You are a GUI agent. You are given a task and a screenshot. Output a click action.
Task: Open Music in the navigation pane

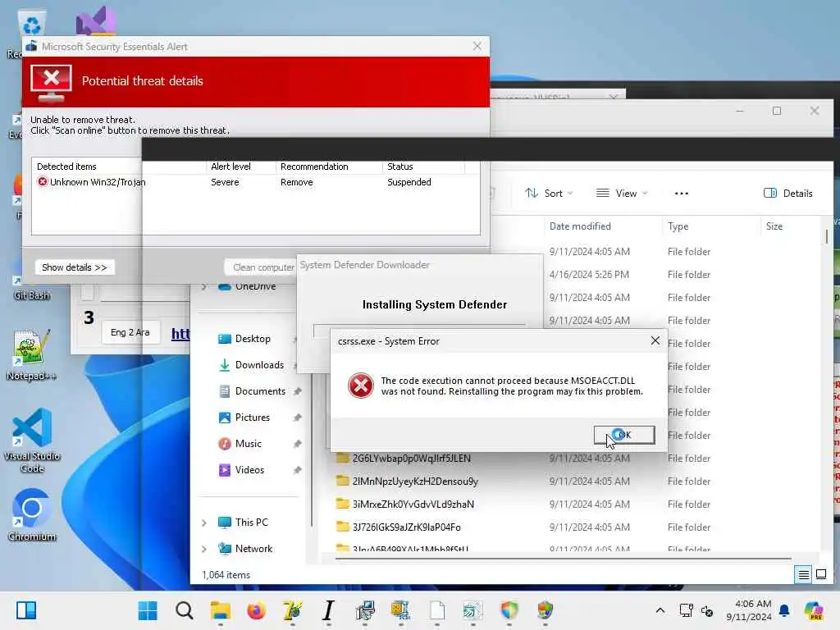pyautogui.click(x=248, y=444)
